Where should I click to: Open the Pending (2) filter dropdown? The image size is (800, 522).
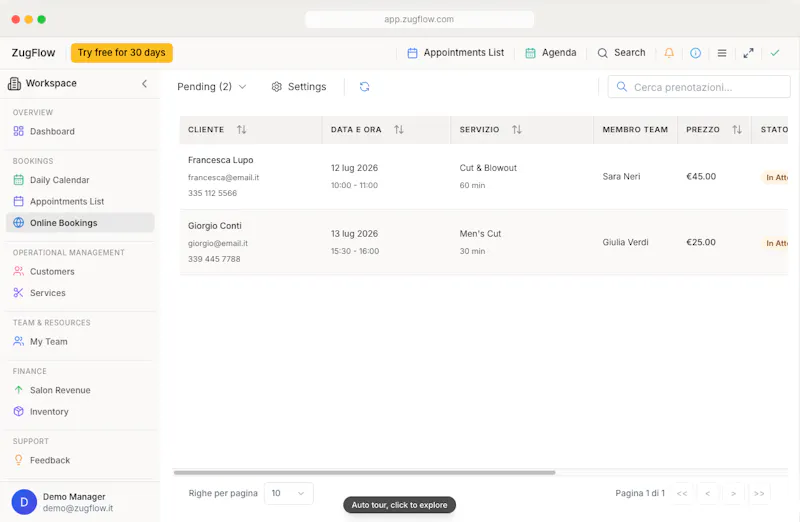[x=212, y=87]
